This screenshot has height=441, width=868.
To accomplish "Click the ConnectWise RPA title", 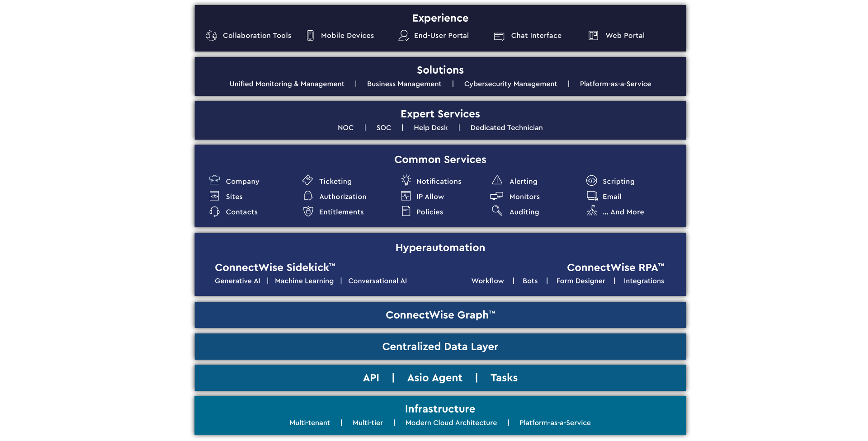I will click(615, 267).
